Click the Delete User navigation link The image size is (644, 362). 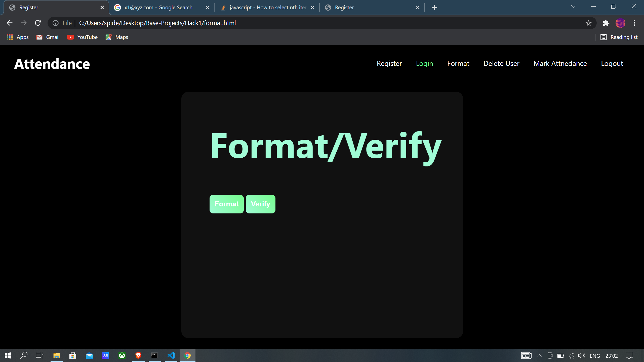click(x=501, y=63)
